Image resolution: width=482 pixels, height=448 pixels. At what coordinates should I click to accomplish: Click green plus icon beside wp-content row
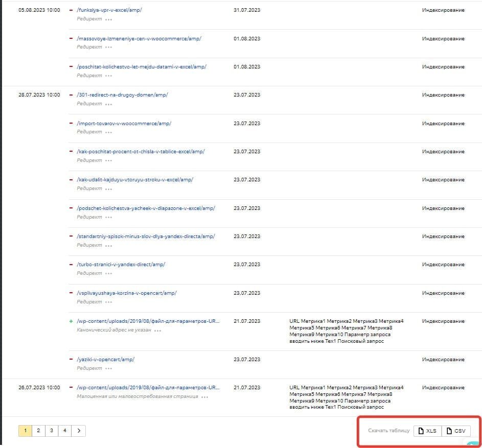pyautogui.click(x=71, y=321)
